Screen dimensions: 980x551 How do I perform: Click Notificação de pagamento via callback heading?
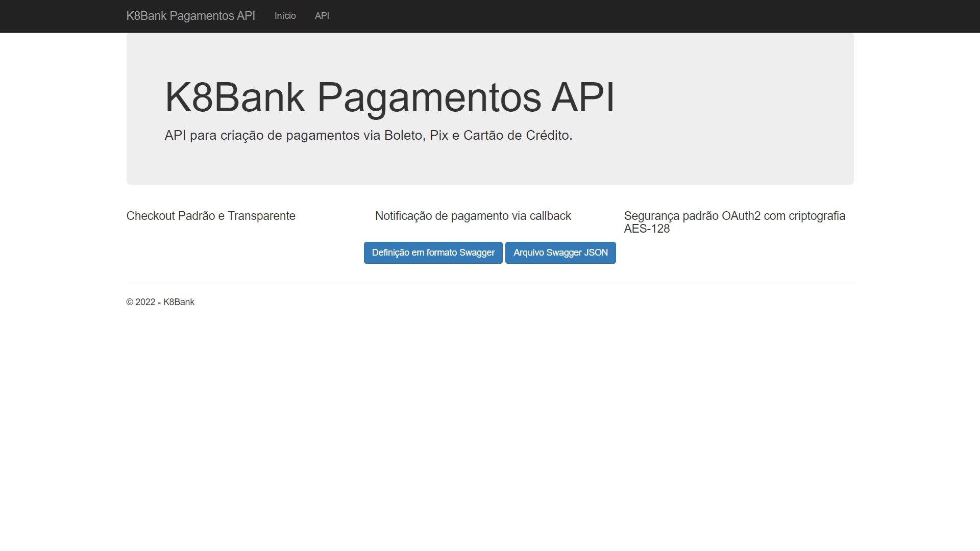click(x=473, y=216)
